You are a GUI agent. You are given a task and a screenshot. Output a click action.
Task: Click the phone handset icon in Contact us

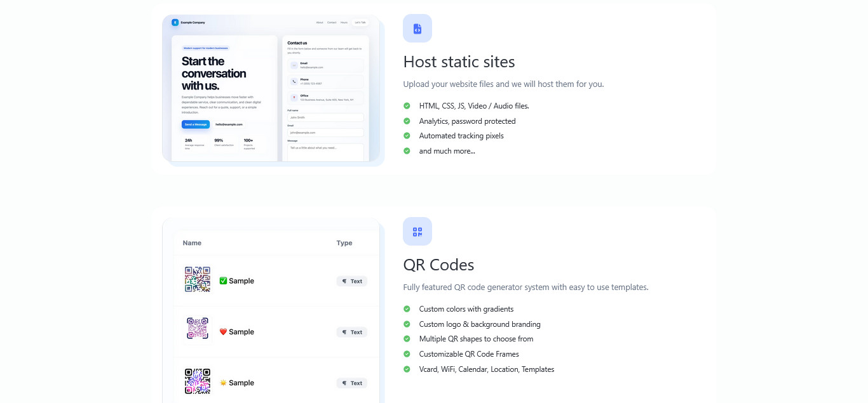(294, 81)
